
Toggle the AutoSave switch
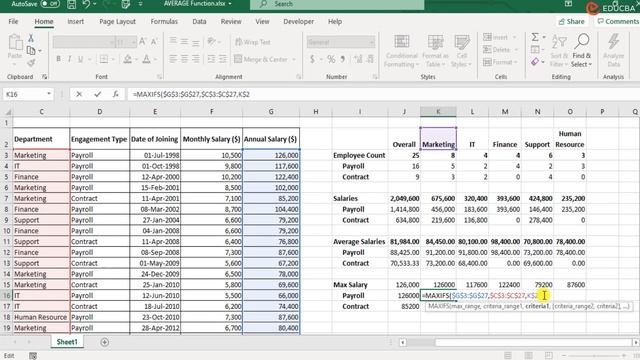click(x=50, y=4)
